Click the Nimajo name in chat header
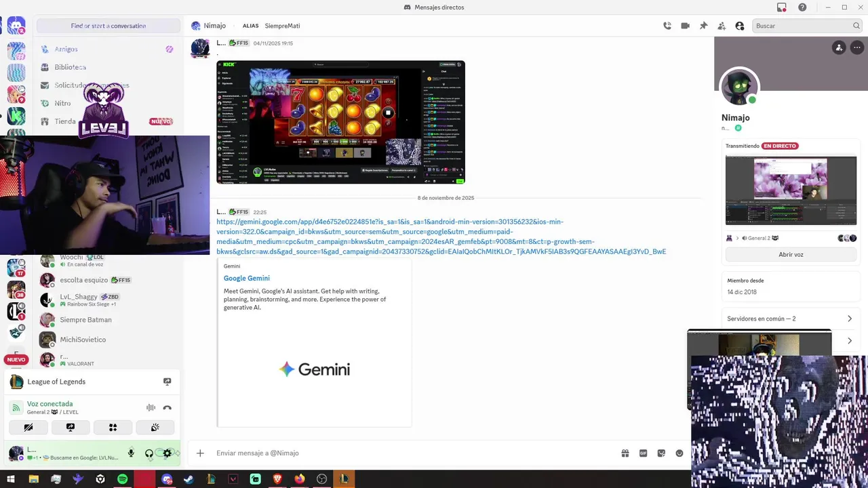This screenshot has height=488, width=868. click(214, 26)
